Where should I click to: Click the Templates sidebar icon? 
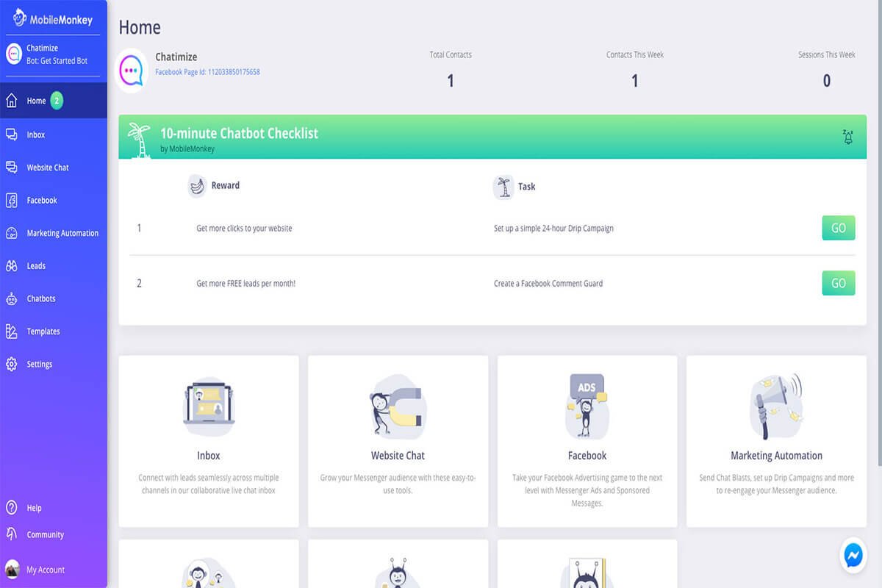pyautogui.click(x=12, y=331)
